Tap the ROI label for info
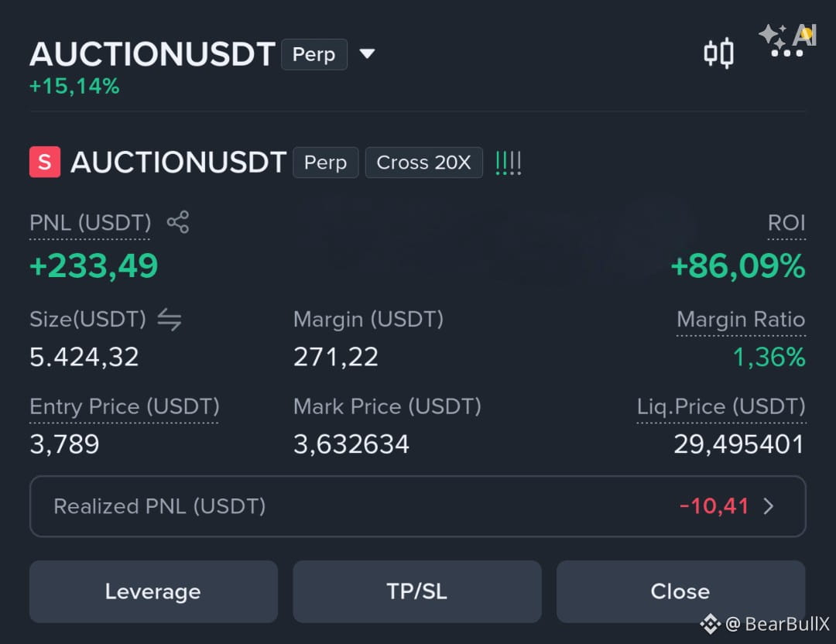This screenshot has height=644, width=836. [786, 223]
